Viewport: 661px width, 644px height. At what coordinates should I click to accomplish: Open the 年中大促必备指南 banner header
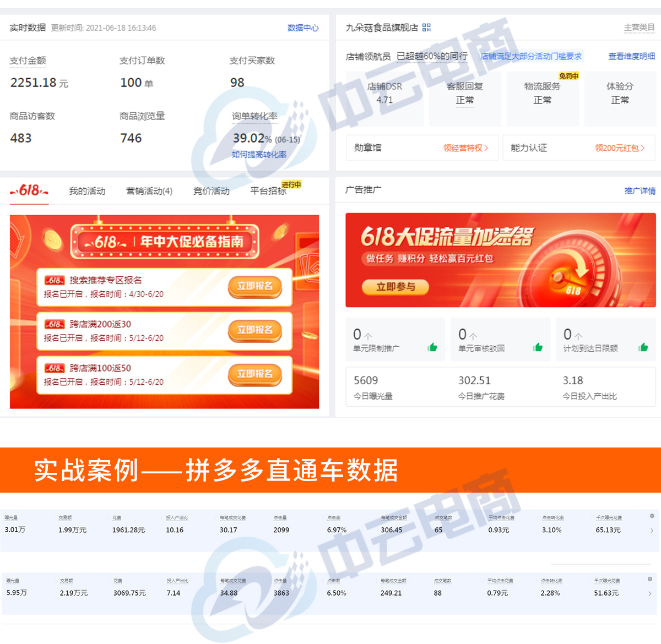pos(165,241)
